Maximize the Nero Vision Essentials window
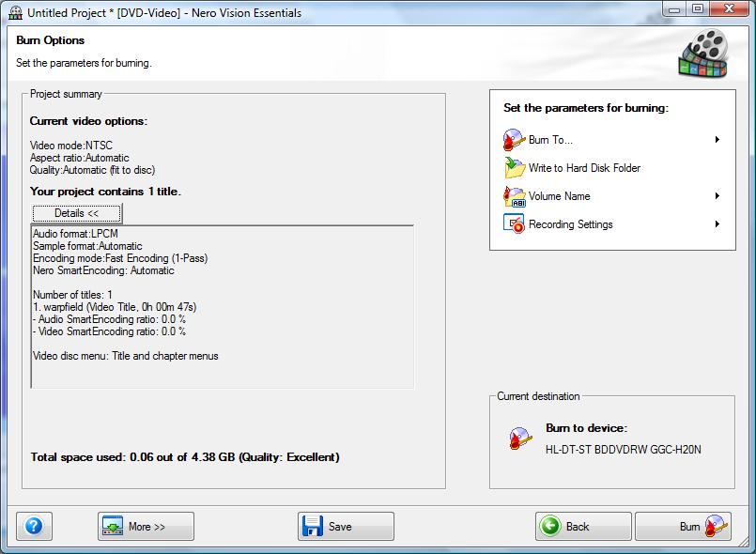This screenshot has width=756, height=554. 698,8
